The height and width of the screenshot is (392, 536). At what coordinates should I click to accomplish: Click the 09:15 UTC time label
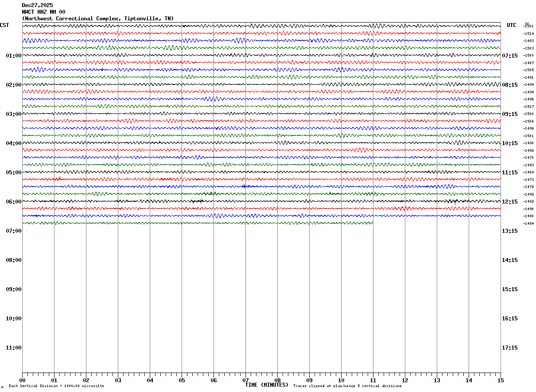(510, 114)
